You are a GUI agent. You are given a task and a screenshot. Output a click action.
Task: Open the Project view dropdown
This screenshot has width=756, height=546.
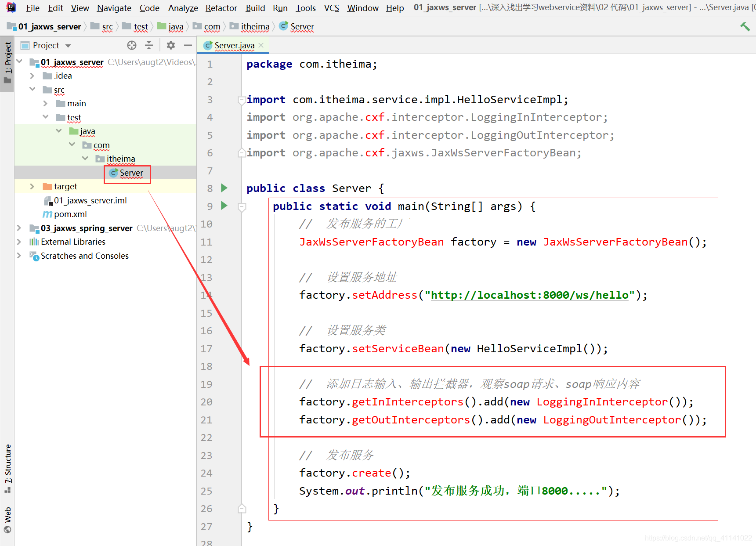(x=68, y=46)
